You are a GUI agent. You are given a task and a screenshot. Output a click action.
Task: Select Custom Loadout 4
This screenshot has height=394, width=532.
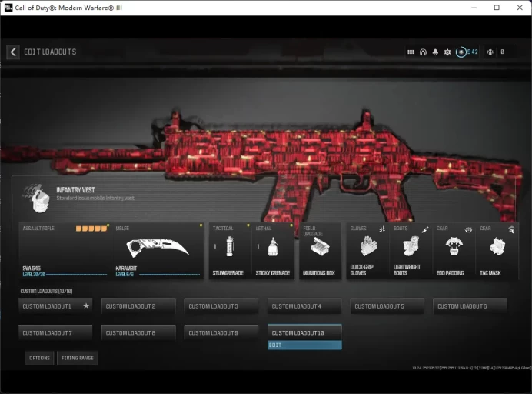coord(304,306)
